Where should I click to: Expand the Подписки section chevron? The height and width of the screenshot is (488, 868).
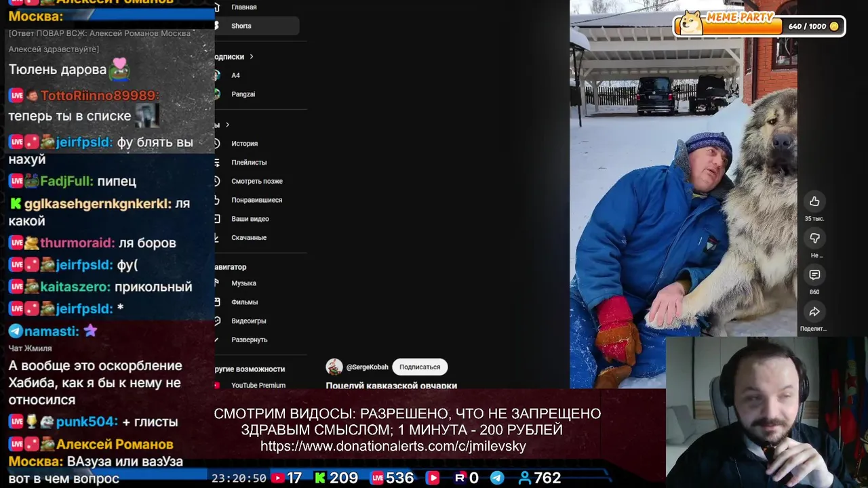[x=251, y=56]
